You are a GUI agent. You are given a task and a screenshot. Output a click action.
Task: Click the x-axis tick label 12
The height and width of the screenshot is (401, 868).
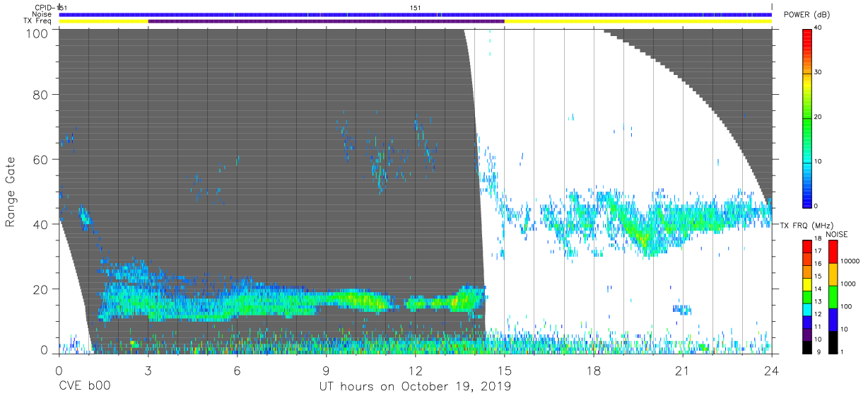(x=415, y=371)
